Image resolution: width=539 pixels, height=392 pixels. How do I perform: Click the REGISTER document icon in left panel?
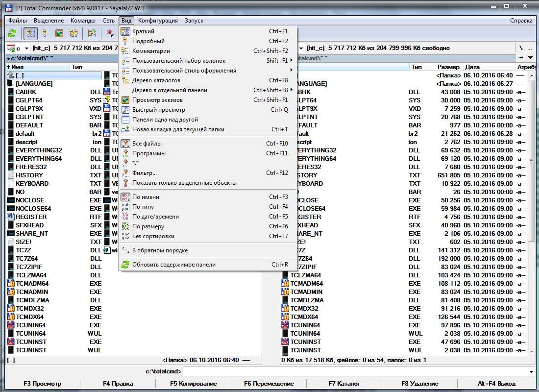pyautogui.click(x=11, y=217)
